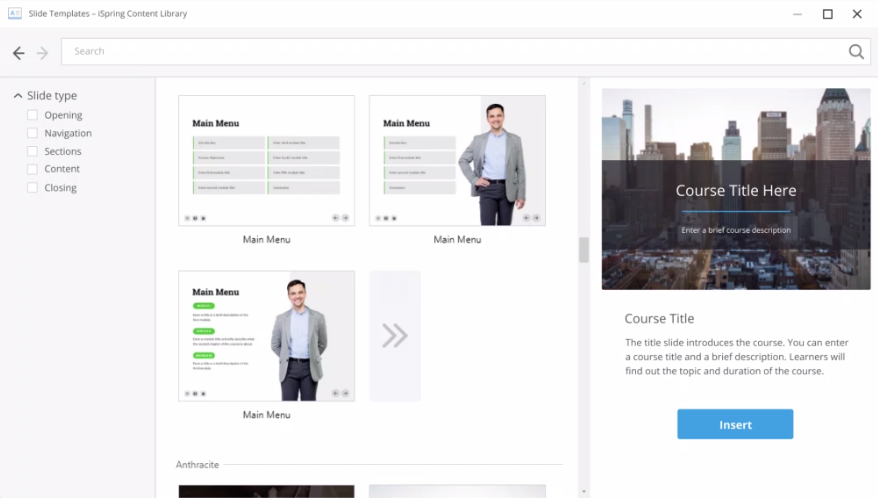Tick the Navigation slide type checkbox
This screenshot has width=878, height=498.
coord(32,133)
